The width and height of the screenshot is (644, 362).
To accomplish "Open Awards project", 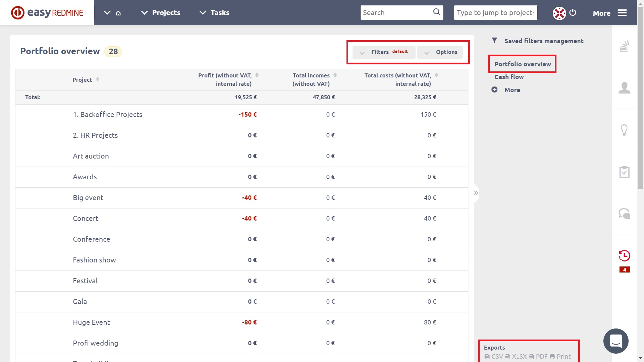I will pyautogui.click(x=85, y=177).
